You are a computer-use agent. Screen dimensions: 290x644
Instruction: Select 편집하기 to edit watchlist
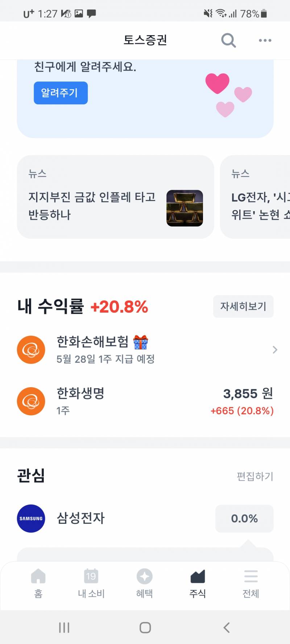255,477
